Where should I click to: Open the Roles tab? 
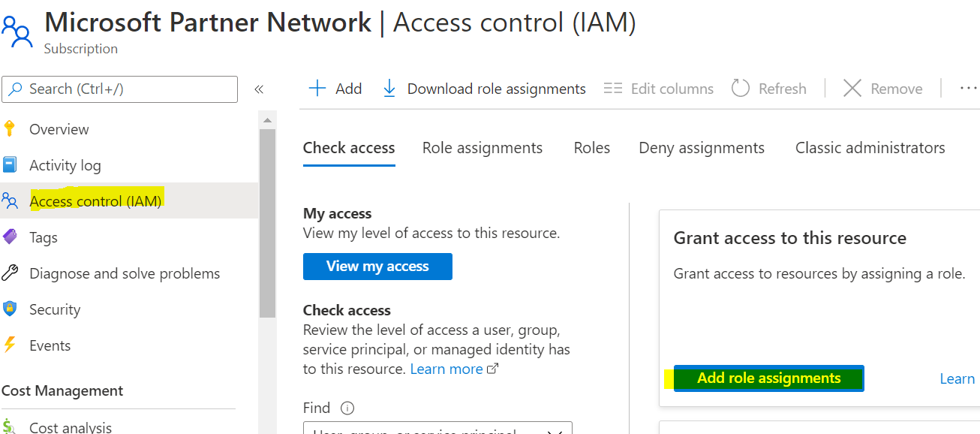592,148
